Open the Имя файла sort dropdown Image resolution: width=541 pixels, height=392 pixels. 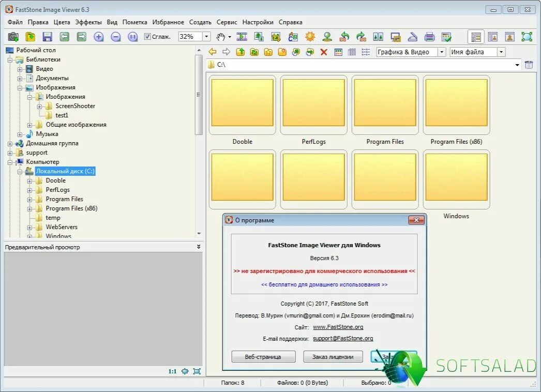501,52
